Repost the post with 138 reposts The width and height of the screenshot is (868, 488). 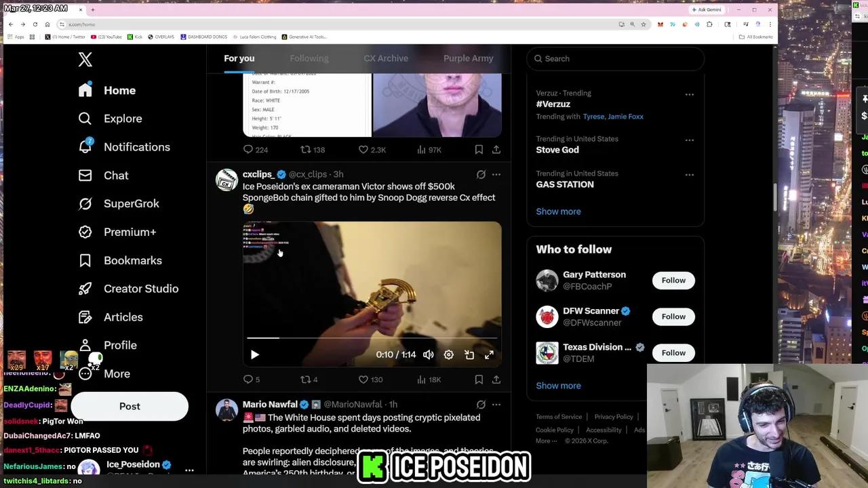coord(313,150)
